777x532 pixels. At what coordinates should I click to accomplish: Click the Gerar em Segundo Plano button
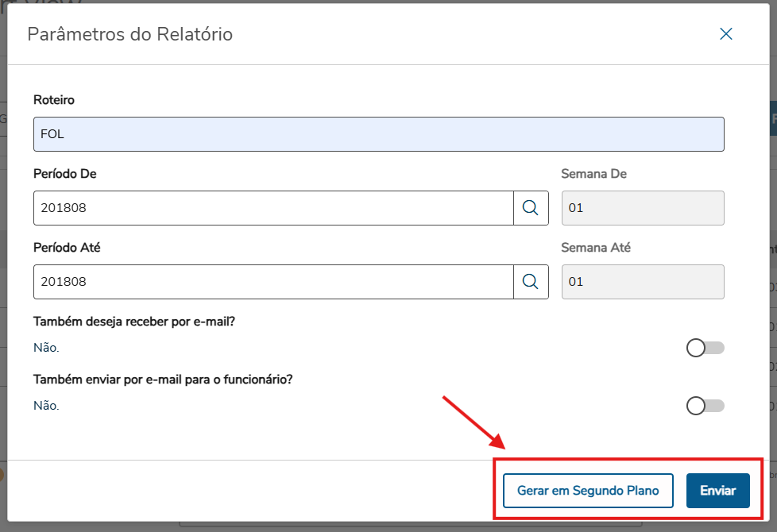click(x=588, y=491)
